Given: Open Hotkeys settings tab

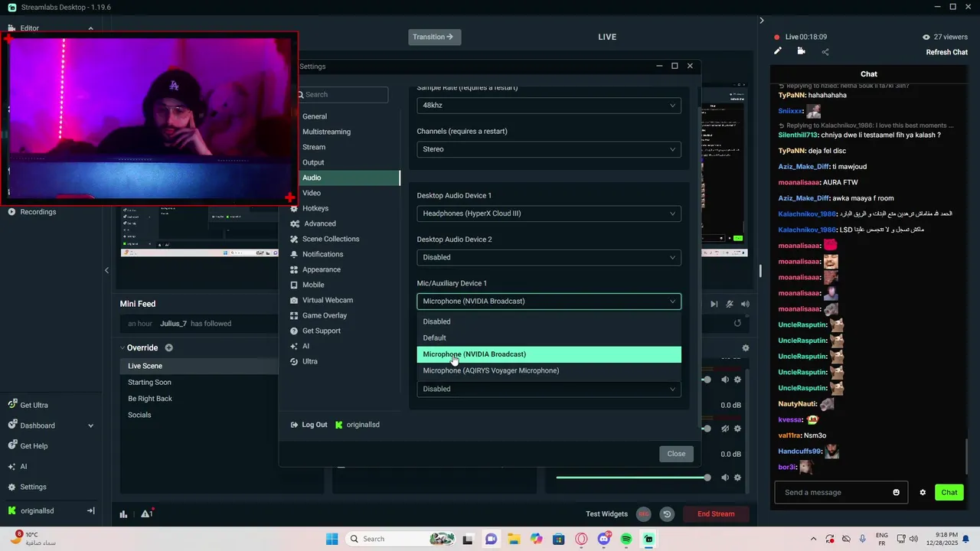Looking at the screenshot, I should tap(315, 208).
